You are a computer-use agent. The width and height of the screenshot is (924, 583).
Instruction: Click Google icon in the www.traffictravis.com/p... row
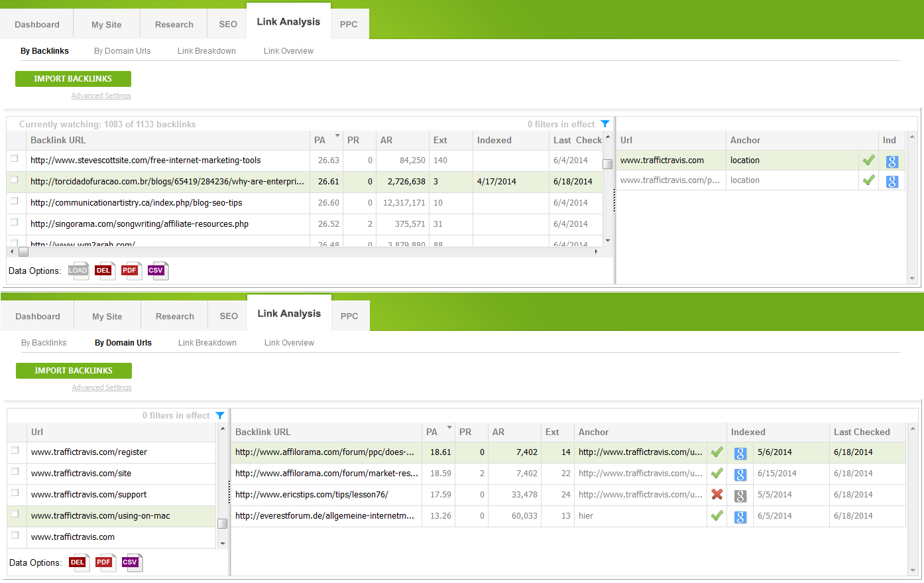892,181
